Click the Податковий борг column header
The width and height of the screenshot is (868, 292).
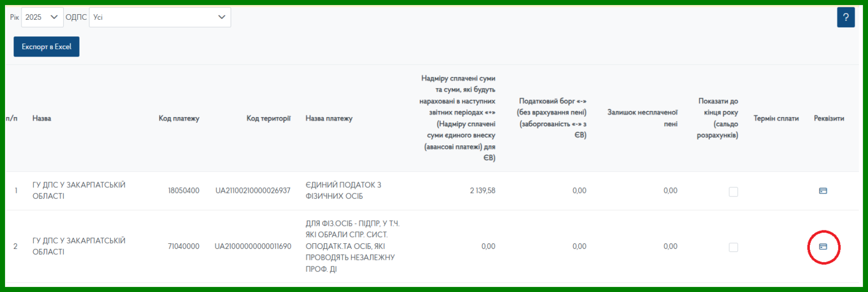click(552, 118)
